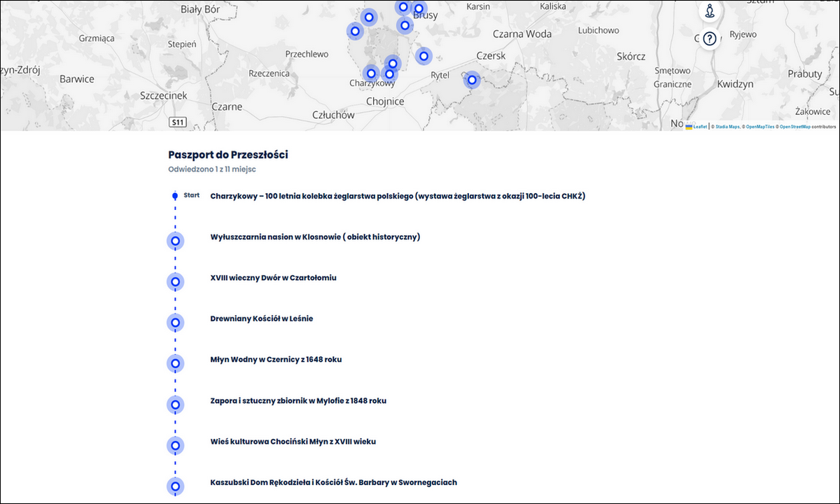Select timeline marker for Wyłuszczarnia nasion w Klosnowie
This screenshot has height=504, width=840.
[x=175, y=241]
